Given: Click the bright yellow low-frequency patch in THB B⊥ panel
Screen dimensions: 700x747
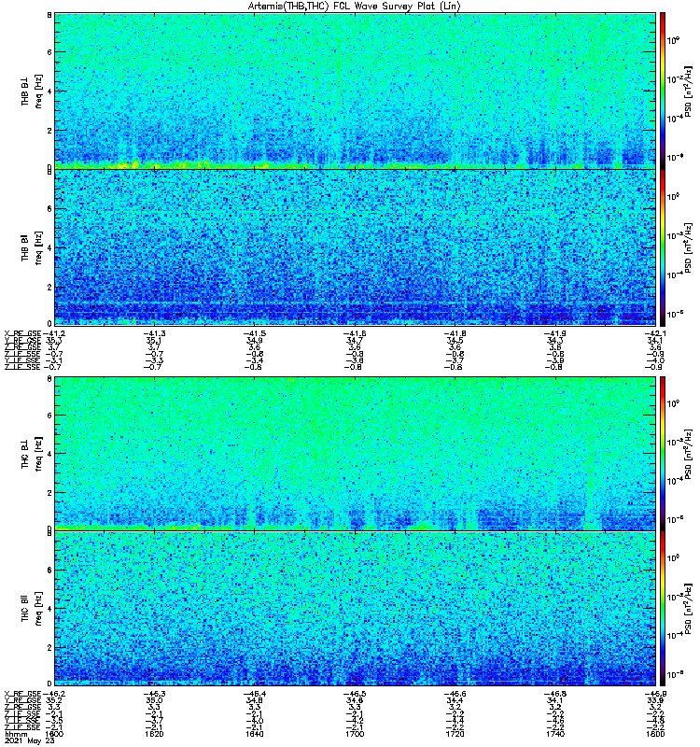Looking at the screenshot, I should point(125,165).
